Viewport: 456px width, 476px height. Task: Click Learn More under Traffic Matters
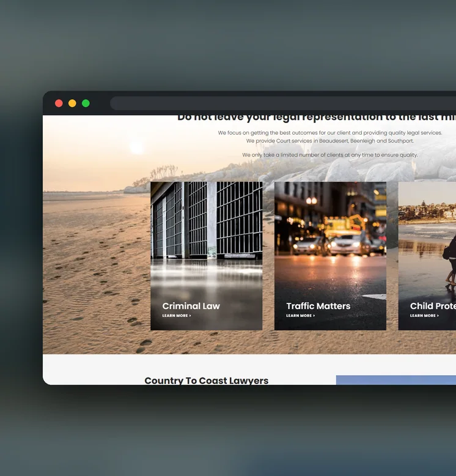301,316
